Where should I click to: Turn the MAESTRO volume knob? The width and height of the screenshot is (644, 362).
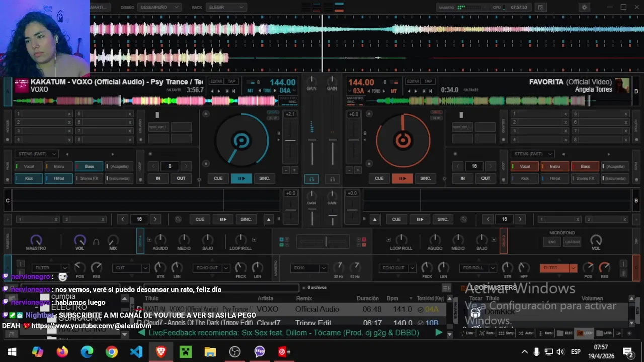(x=36, y=240)
